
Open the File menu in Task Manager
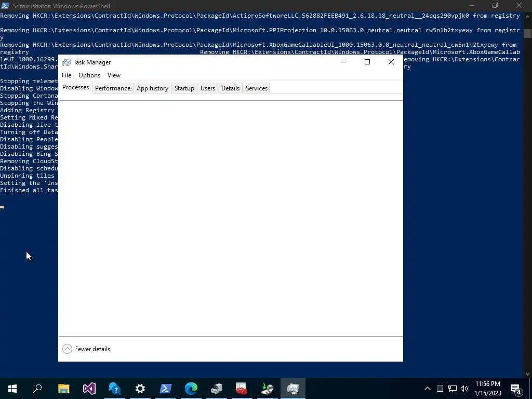tap(66, 75)
